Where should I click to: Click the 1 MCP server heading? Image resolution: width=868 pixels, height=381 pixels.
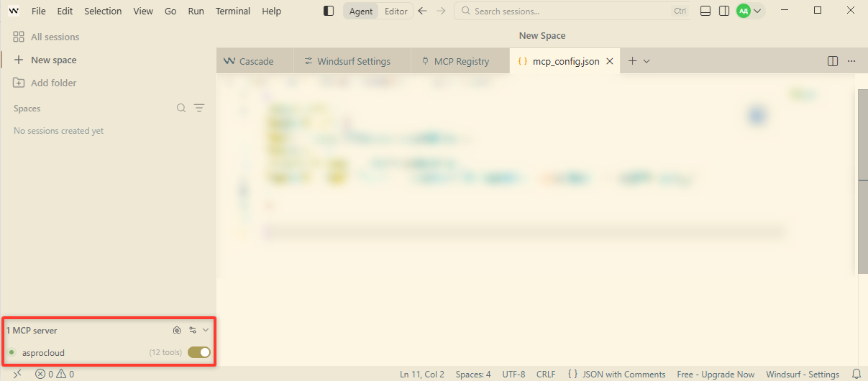click(32, 330)
